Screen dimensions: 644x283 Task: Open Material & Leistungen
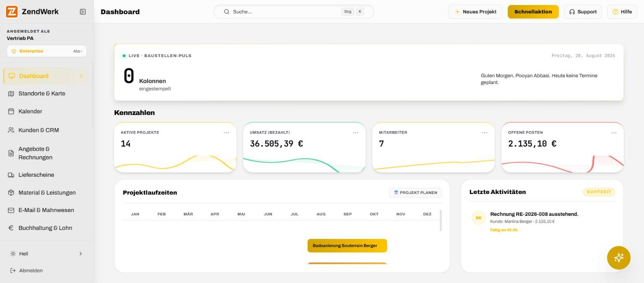(x=46, y=193)
